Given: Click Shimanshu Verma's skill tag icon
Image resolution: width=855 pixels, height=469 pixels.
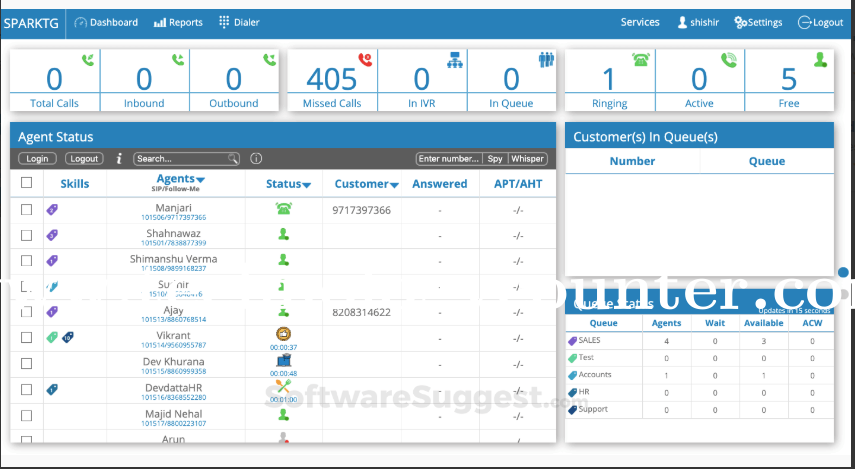Looking at the screenshot, I should 52,261.
